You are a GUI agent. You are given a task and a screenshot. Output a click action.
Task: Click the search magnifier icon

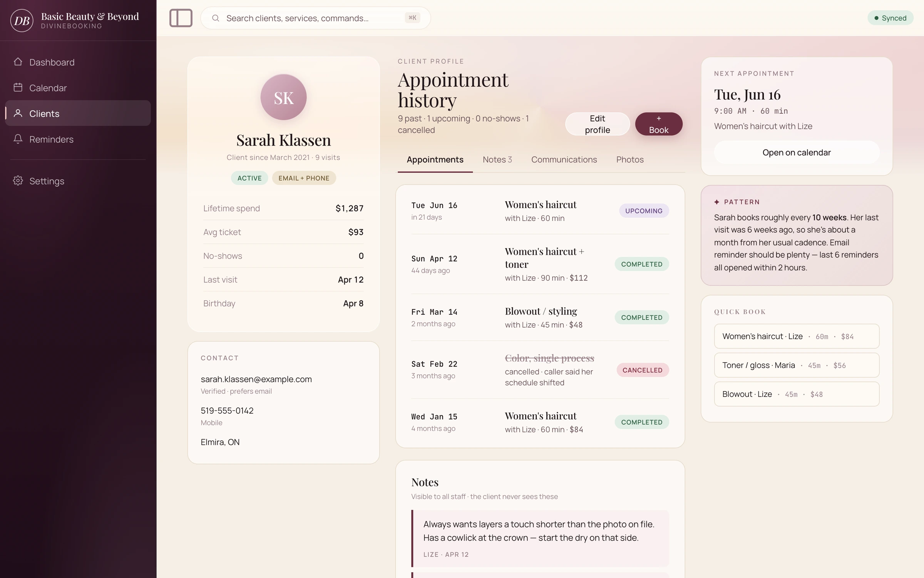click(216, 18)
